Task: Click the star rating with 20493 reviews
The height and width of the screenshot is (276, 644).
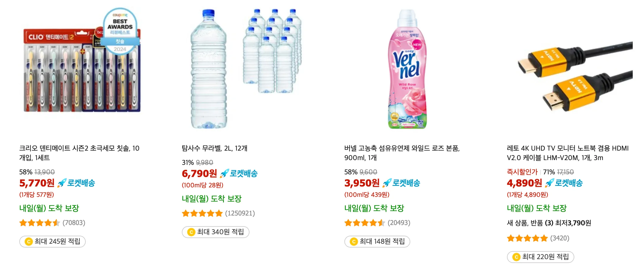Action: 364,222
